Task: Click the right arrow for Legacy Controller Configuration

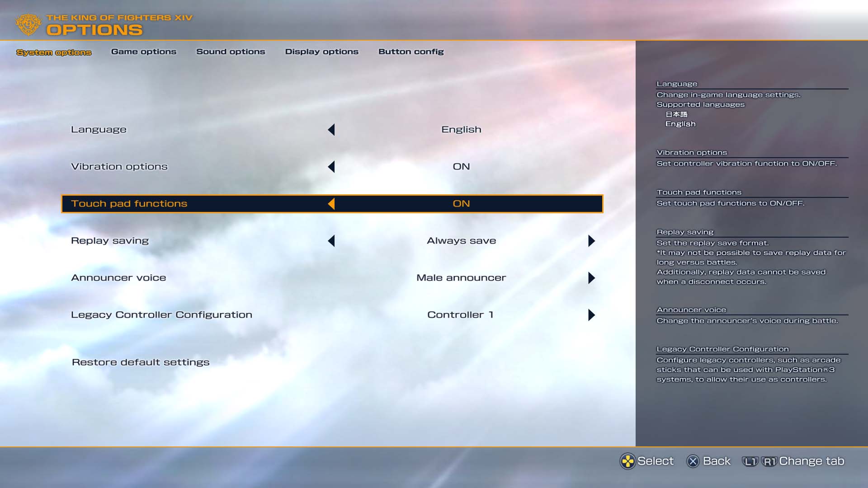Action: (x=591, y=315)
